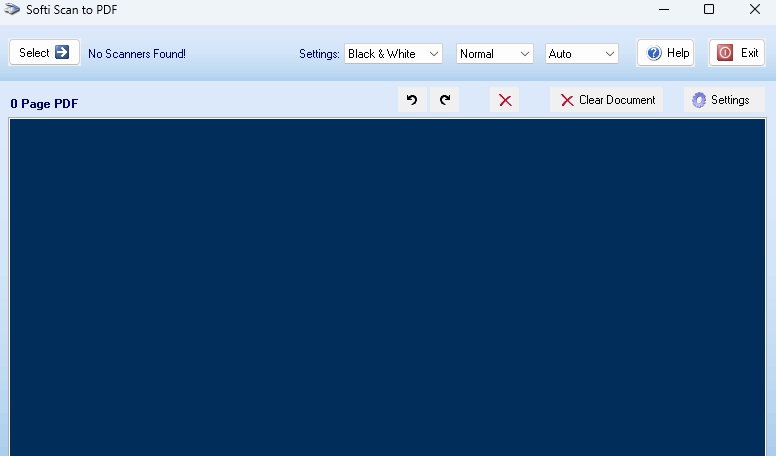Click the "0 Page PDF" label

tap(44, 103)
